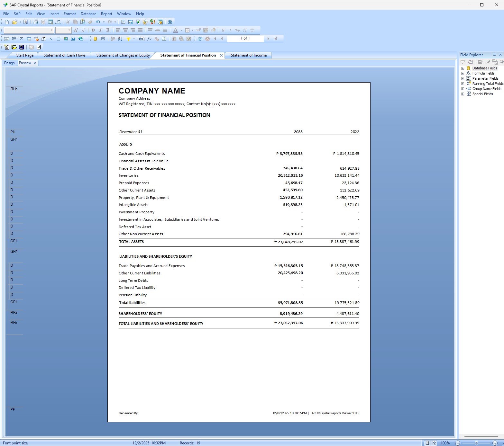
Task: Click the Insert Summary sigma icon
Action: (x=22, y=39)
